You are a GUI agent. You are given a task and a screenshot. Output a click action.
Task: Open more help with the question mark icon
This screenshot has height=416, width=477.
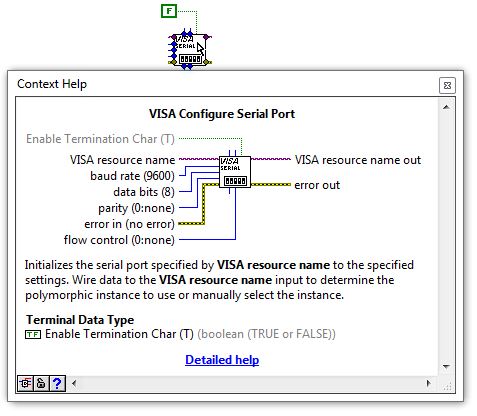[x=57, y=384]
